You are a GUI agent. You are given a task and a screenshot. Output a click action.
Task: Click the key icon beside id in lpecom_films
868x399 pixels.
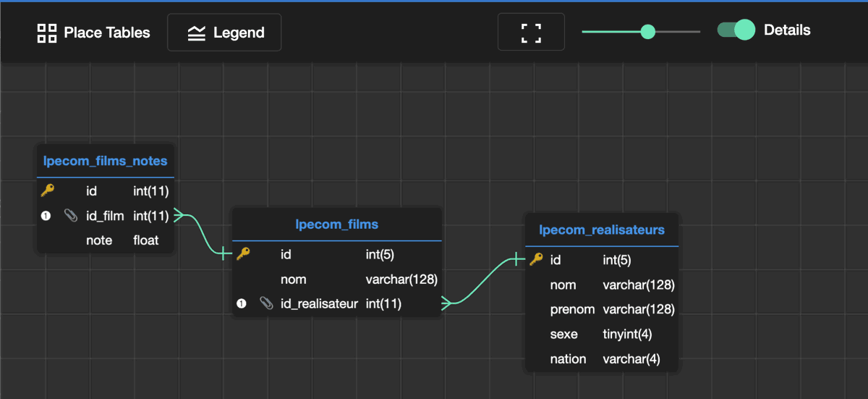pos(243,253)
